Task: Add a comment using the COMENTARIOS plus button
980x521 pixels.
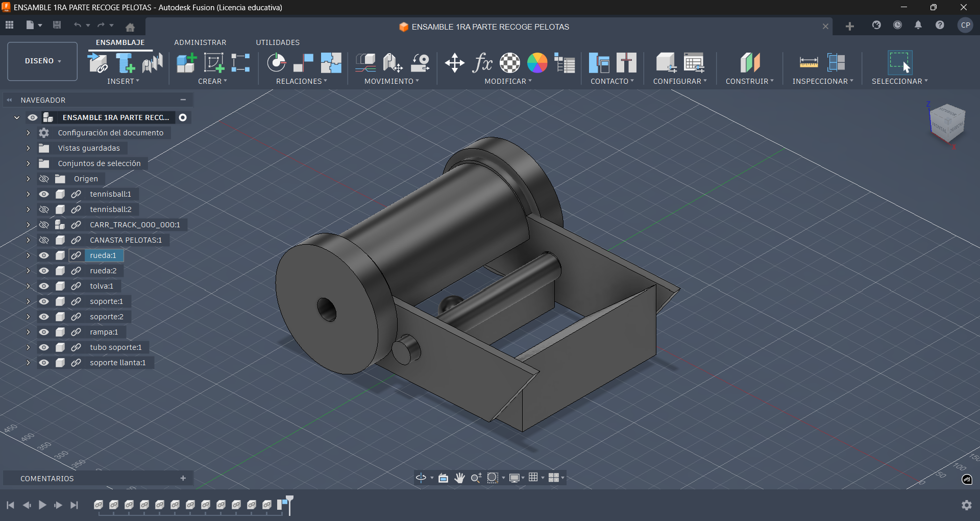Action: tap(183, 478)
